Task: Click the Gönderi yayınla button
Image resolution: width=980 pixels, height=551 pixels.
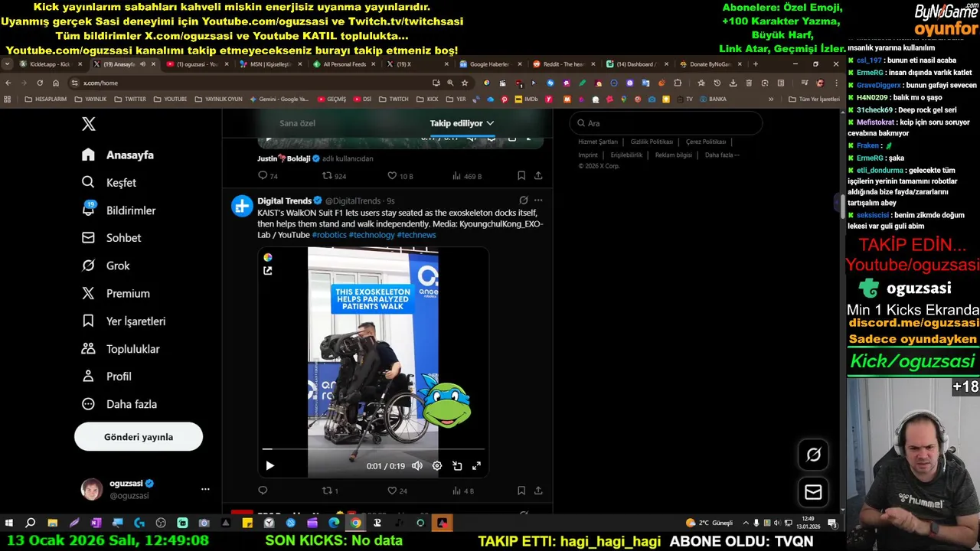Action: click(x=139, y=437)
